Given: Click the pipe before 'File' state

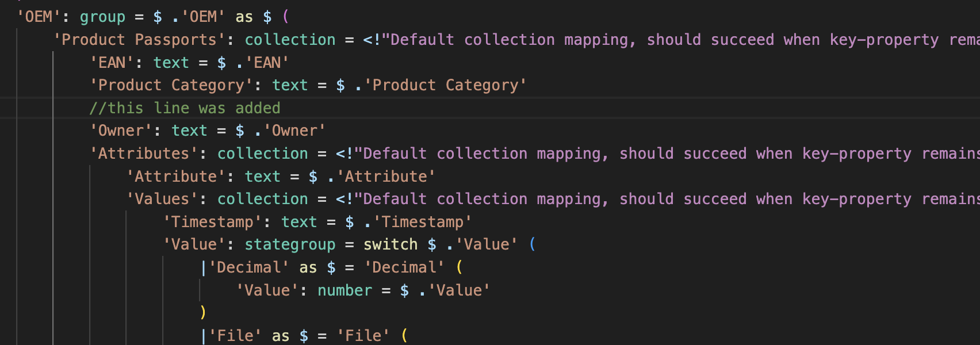Looking at the screenshot, I should pyautogui.click(x=204, y=336).
